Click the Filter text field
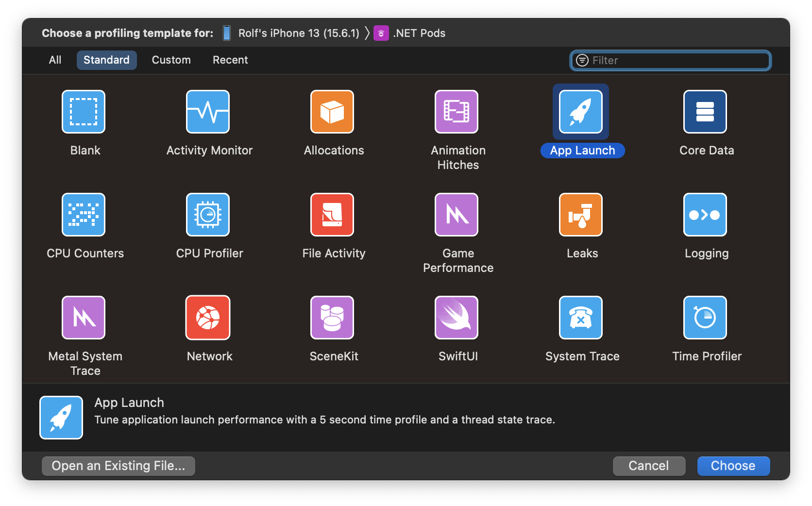Screen dimensions: 812x506 pos(671,60)
